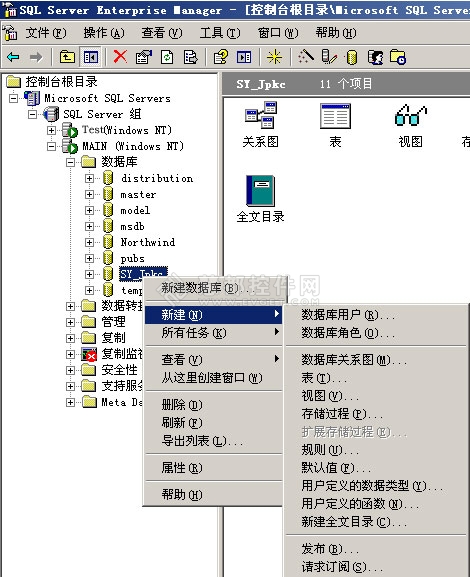Click the new database cylinder toolbar icon
Viewport: 470px width, 577px height.
pos(352,57)
